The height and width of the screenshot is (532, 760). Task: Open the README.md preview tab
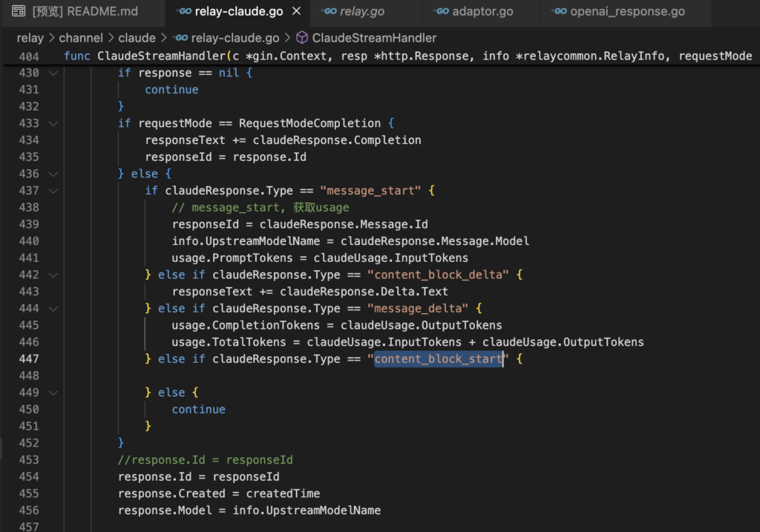click(82, 11)
